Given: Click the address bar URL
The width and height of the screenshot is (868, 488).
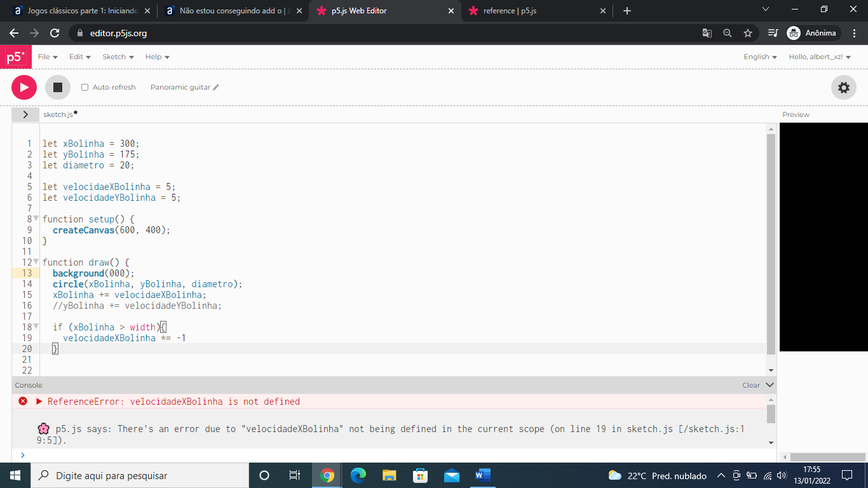Looking at the screenshot, I should [118, 33].
